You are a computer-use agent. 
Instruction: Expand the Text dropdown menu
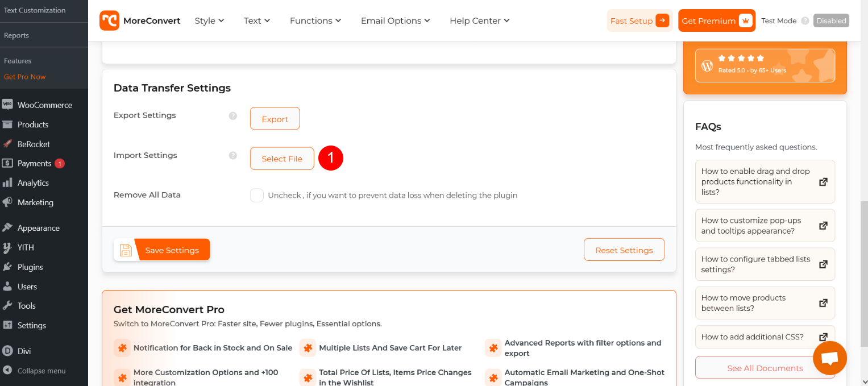pos(257,20)
